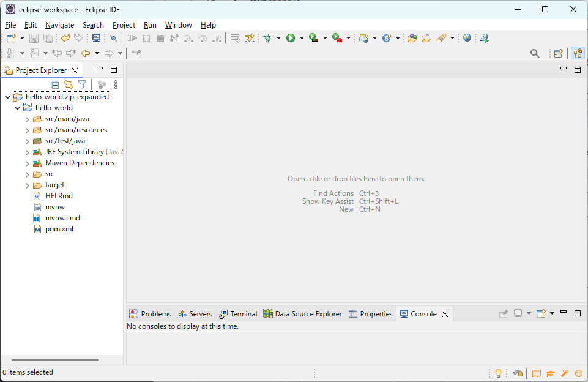
Task: Click the Last Edit Location icon
Action: coord(57,53)
